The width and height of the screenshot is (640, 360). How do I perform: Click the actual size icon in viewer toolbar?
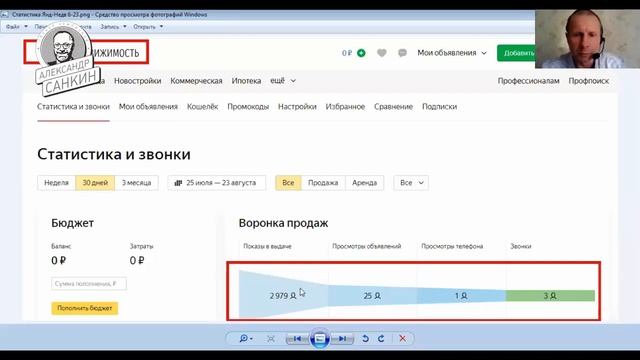click(271, 338)
